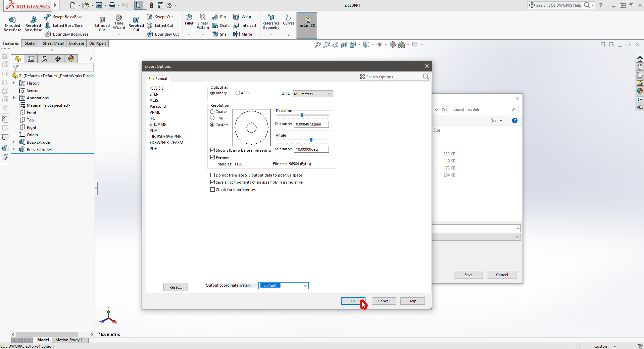The height and width of the screenshot is (349, 644).
Task: Click OK in Export Options dialog
Action: 353,301
